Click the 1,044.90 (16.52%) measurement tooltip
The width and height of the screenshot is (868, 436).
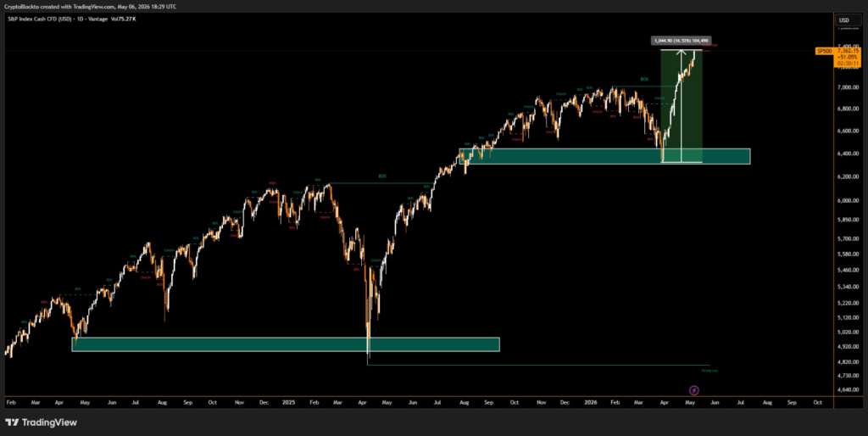(x=681, y=41)
